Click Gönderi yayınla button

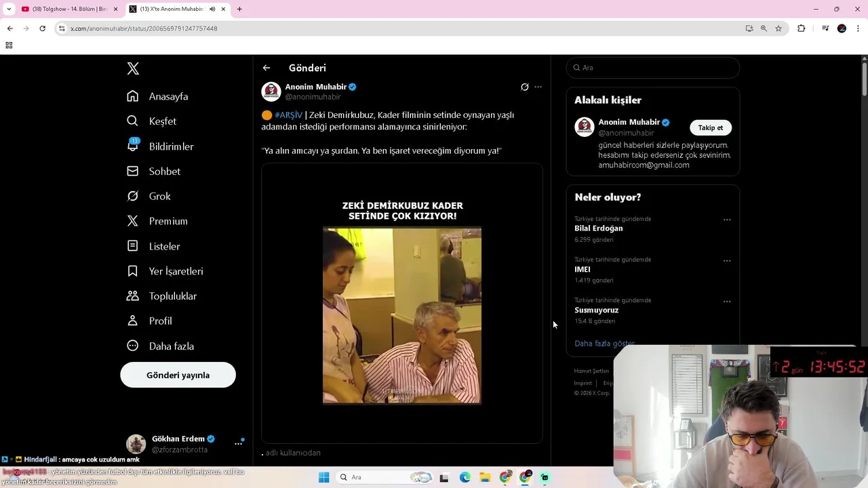tap(178, 375)
